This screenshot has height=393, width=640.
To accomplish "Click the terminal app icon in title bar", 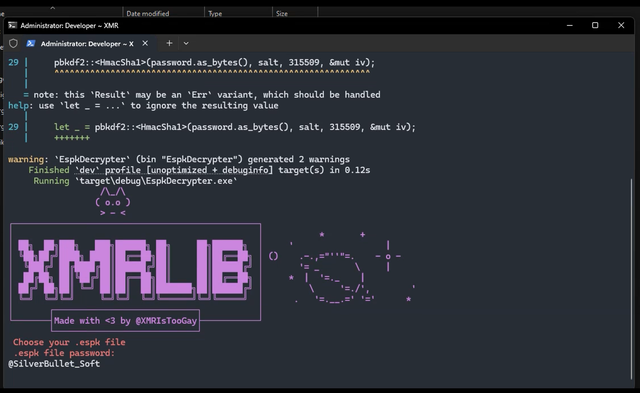I will tap(12, 25).
